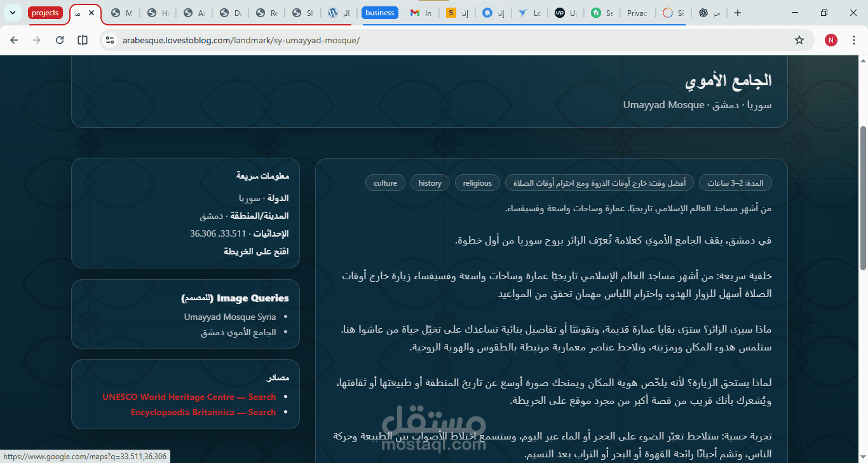
Task: Select 'الجامع الأموي دمشق' image query text
Action: (x=238, y=332)
